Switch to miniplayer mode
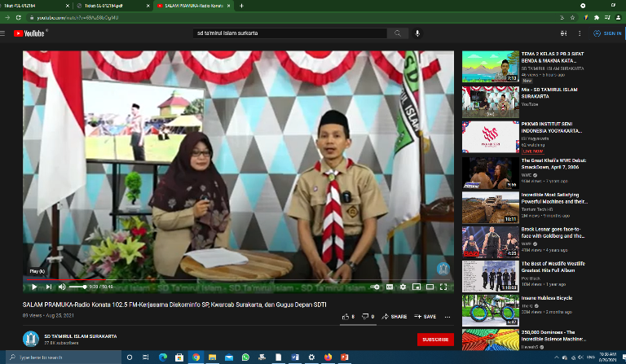Viewport: 626px width, 364px height. (417, 287)
